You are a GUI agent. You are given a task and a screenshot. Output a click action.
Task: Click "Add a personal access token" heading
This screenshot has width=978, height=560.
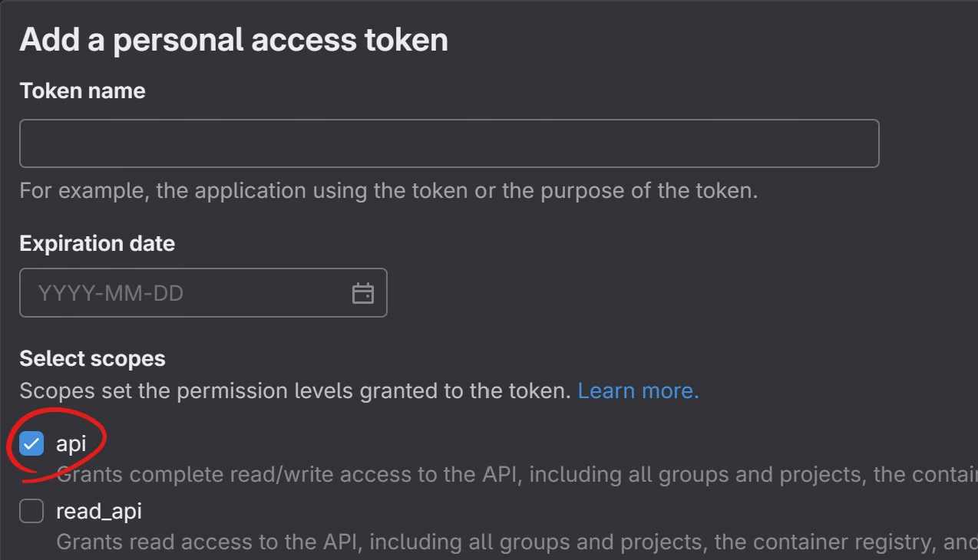[x=233, y=40]
